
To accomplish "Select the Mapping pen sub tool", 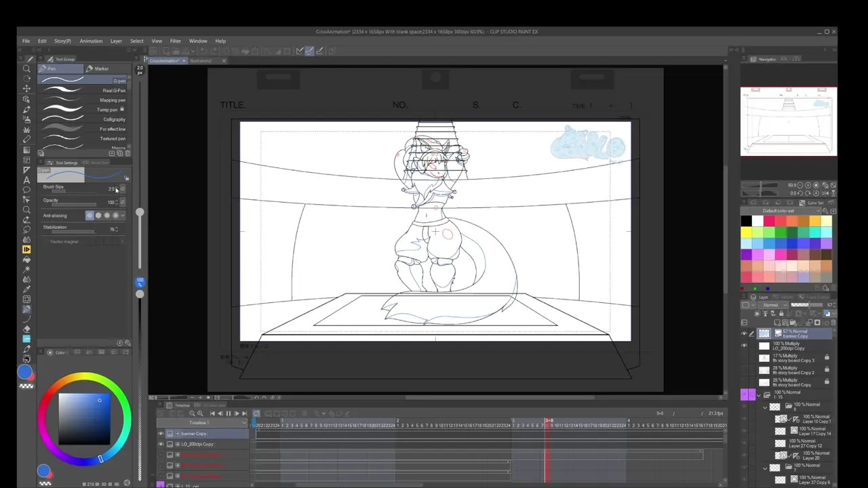I will tap(81, 100).
